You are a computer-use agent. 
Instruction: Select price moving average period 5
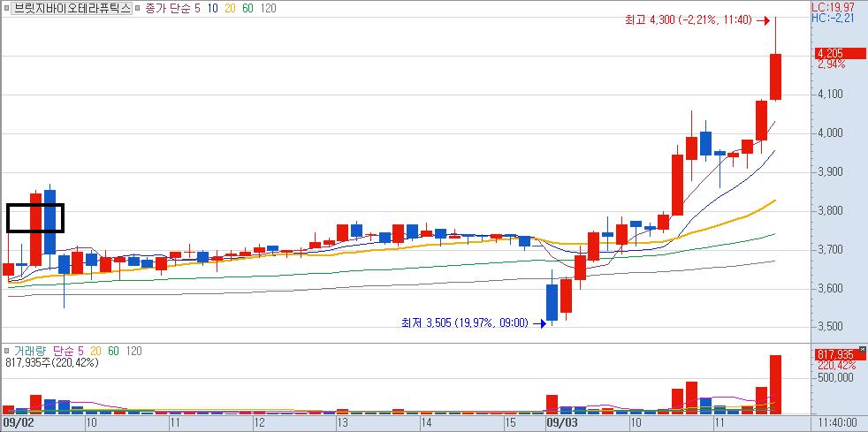(198, 8)
